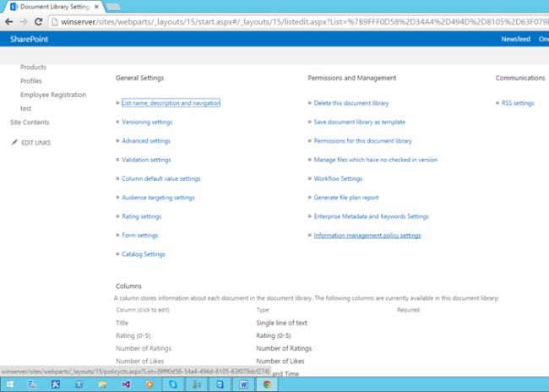Open RSS settings
Image resolution: width=549 pixels, height=392 pixels.
(x=518, y=103)
